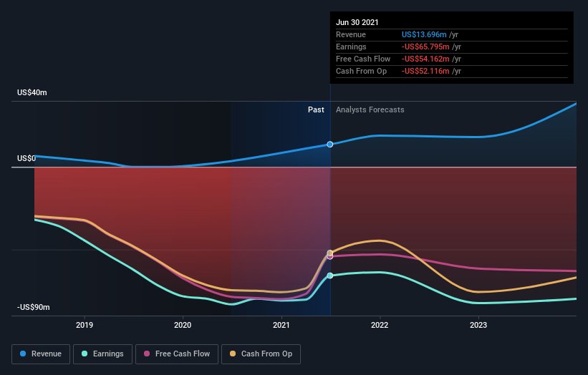The image size is (588, 375).
Task: Toggle the Cash From Op legend button
Action: 261,354
